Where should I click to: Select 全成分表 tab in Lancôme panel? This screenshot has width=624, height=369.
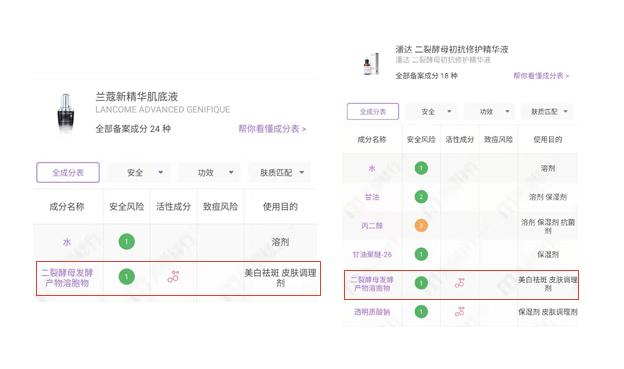coord(68,172)
